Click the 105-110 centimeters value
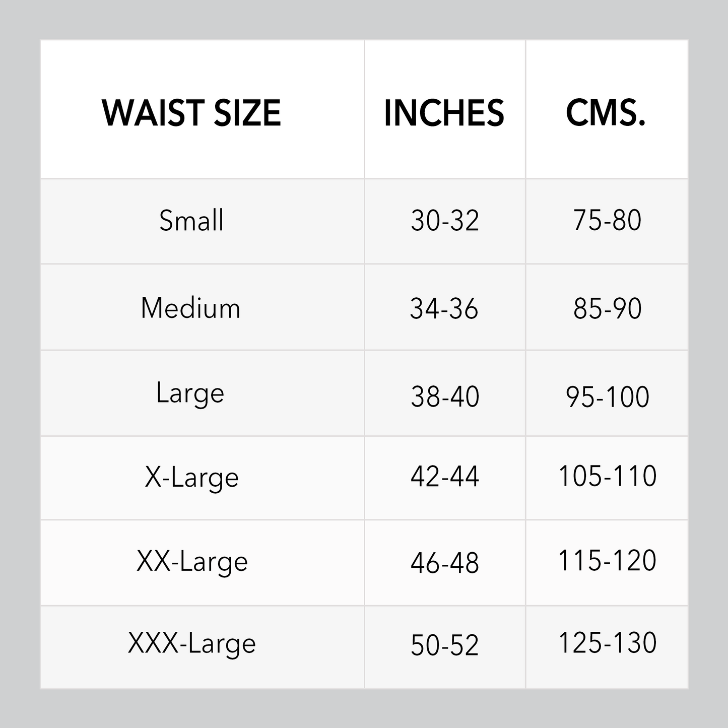 pos(607,476)
